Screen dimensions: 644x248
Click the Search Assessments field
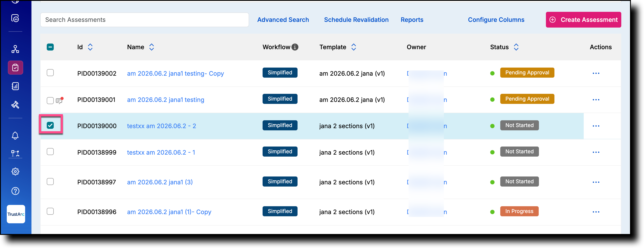coord(144,20)
